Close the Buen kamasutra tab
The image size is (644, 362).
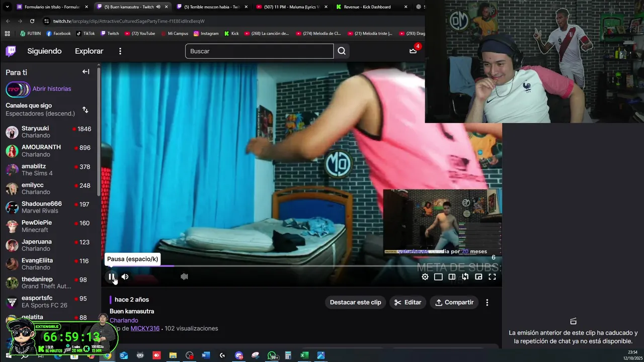coord(166,7)
